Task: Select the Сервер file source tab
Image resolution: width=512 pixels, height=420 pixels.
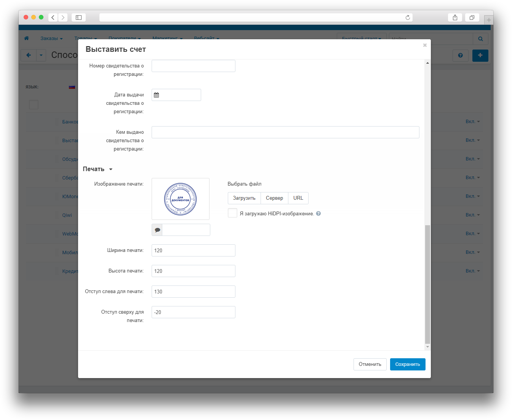Action: (274, 198)
